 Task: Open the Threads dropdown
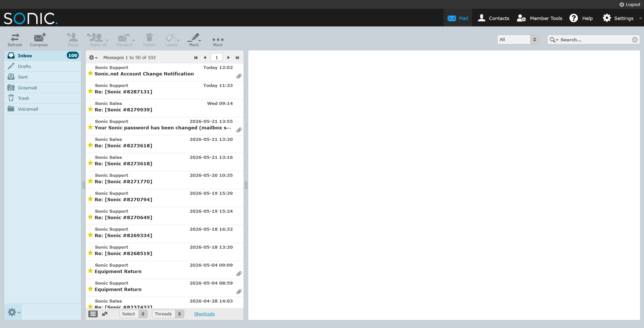click(x=168, y=314)
